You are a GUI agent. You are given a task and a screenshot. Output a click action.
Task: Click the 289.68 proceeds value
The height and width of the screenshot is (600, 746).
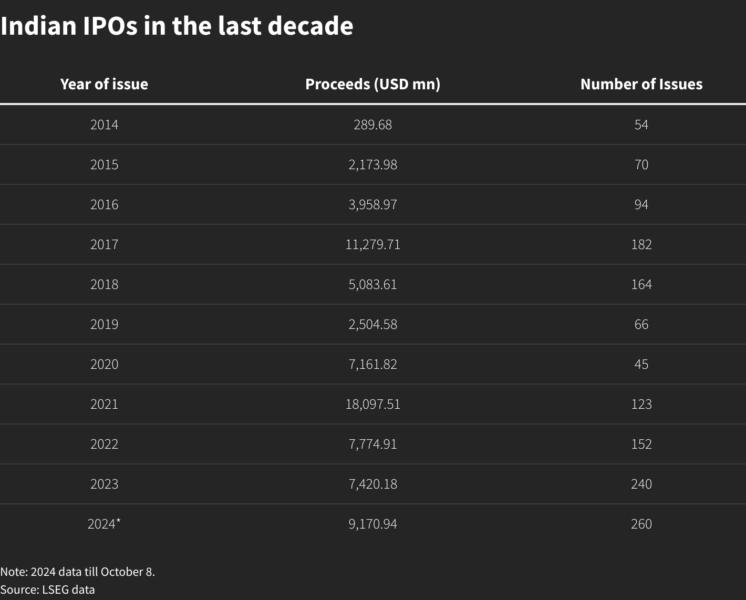pos(372,125)
